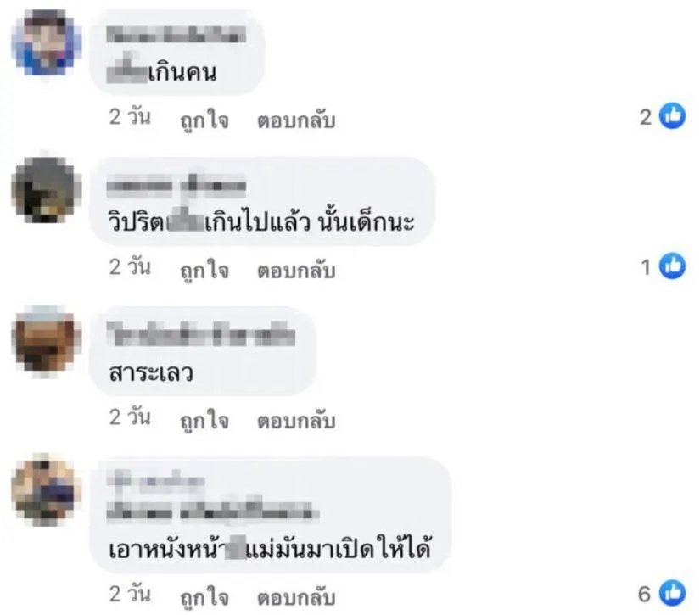Click ตอบกลับ under the 'นั้นเด็กนะ' comment
This screenshot has width=700, height=615.
pyautogui.click(x=296, y=270)
